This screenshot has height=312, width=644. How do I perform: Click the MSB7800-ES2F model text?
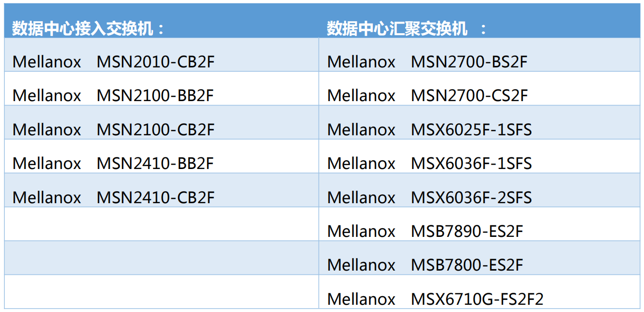(467, 265)
